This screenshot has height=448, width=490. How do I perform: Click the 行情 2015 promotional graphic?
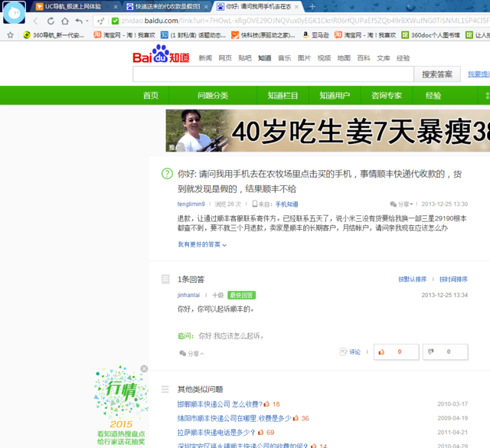click(x=121, y=405)
